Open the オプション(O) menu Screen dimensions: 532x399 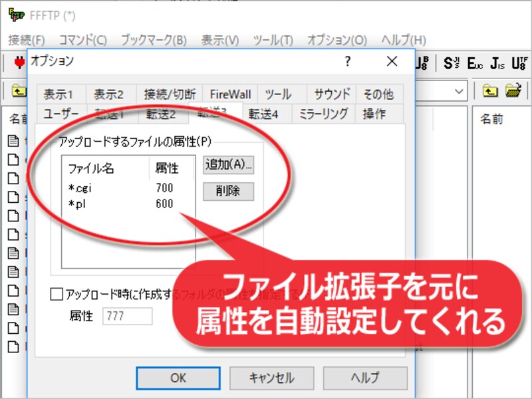[337, 40]
